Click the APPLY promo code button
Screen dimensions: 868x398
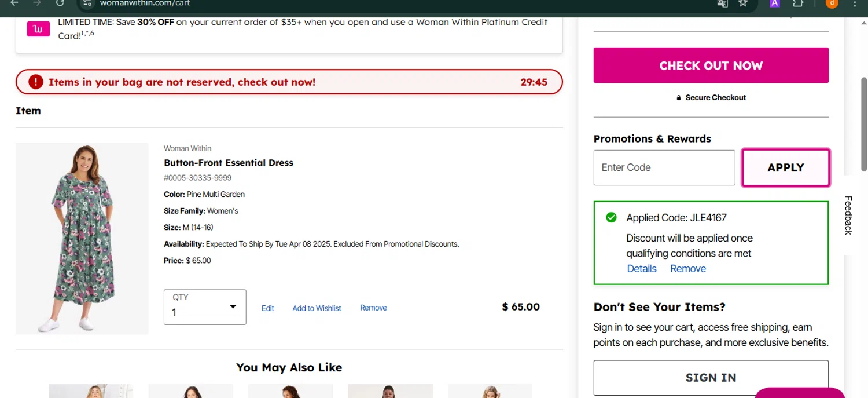coord(785,167)
